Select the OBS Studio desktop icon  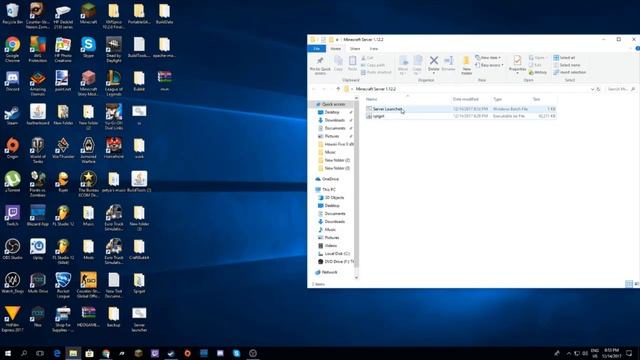pos(12,249)
